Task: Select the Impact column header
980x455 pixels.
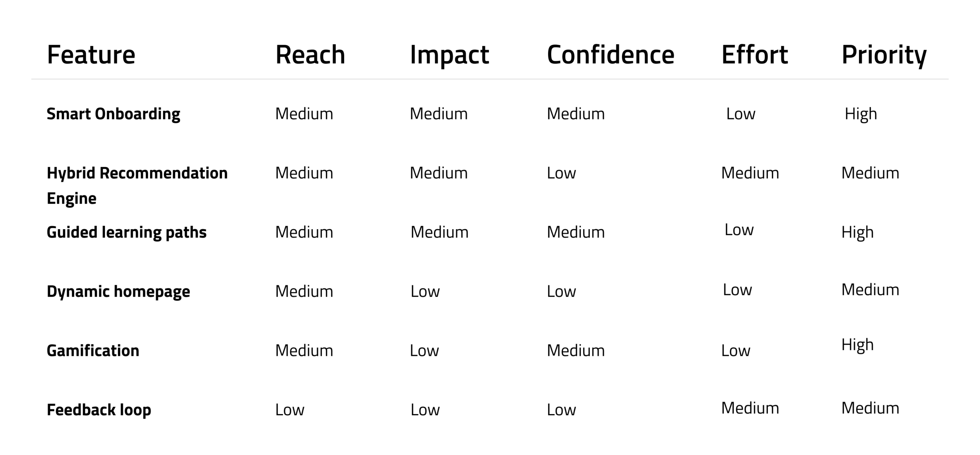Action: (449, 55)
